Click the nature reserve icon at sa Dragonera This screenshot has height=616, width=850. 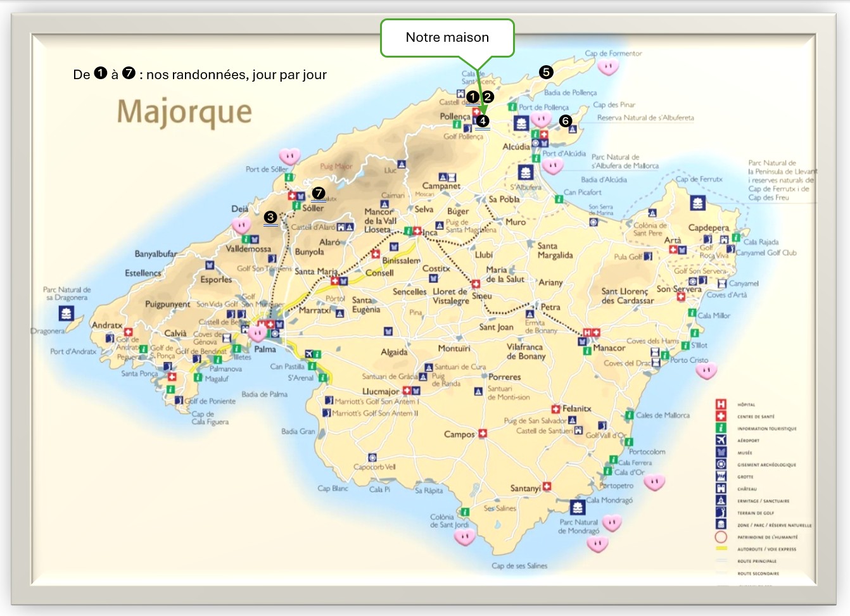(x=66, y=313)
